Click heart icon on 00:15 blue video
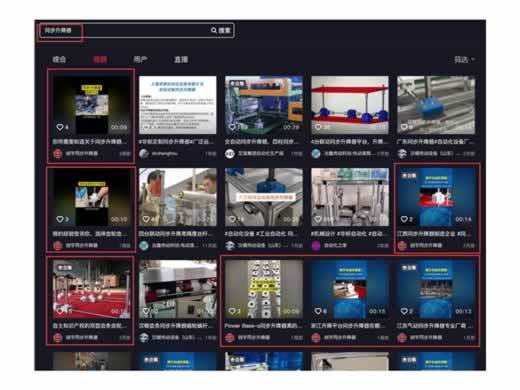The width and height of the screenshot is (520, 390). click(318, 311)
